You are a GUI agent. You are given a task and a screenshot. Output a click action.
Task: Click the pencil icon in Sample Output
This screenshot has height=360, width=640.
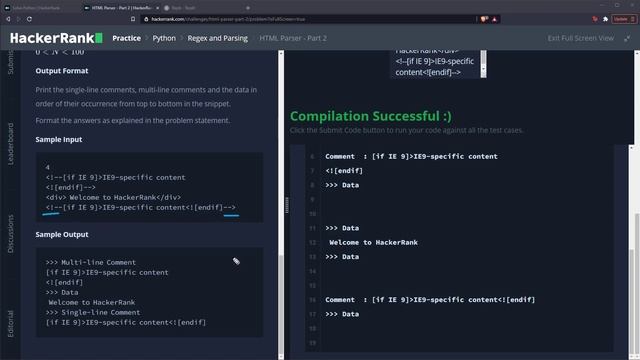(x=236, y=261)
